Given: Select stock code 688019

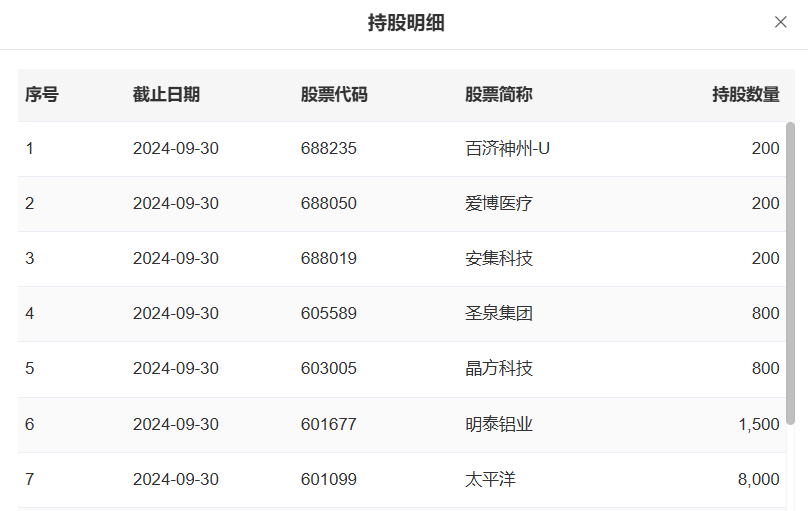Looking at the screenshot, I should 329,258.
